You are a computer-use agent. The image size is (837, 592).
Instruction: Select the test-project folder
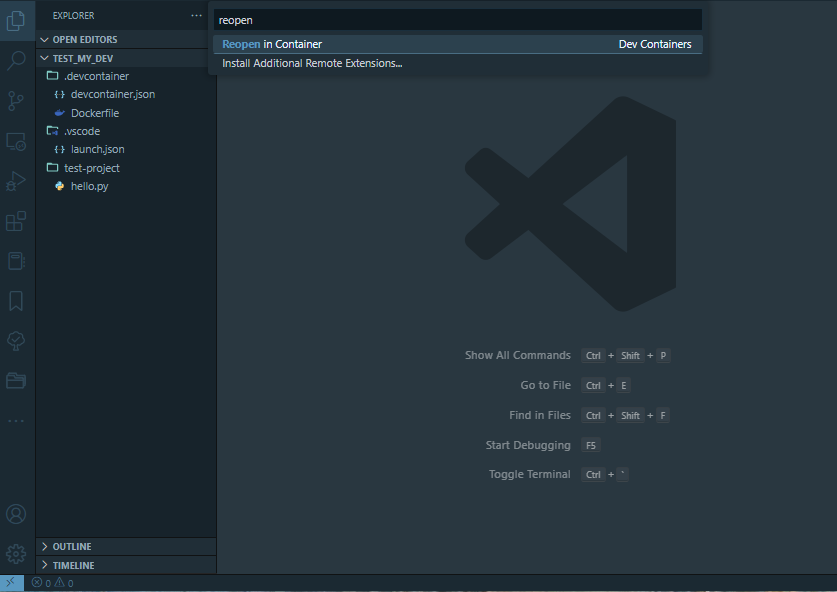tap(92, 168)
